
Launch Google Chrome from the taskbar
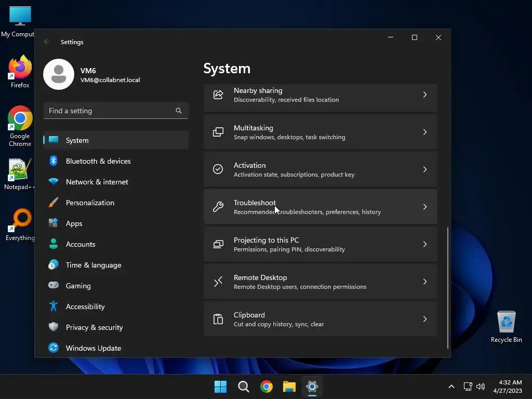tap(267, 387)
